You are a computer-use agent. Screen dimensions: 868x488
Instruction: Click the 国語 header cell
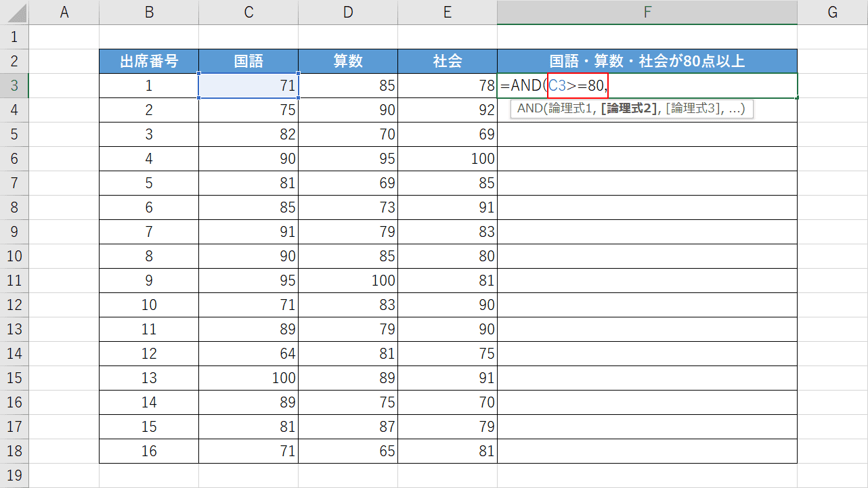[x=248, y=61]
